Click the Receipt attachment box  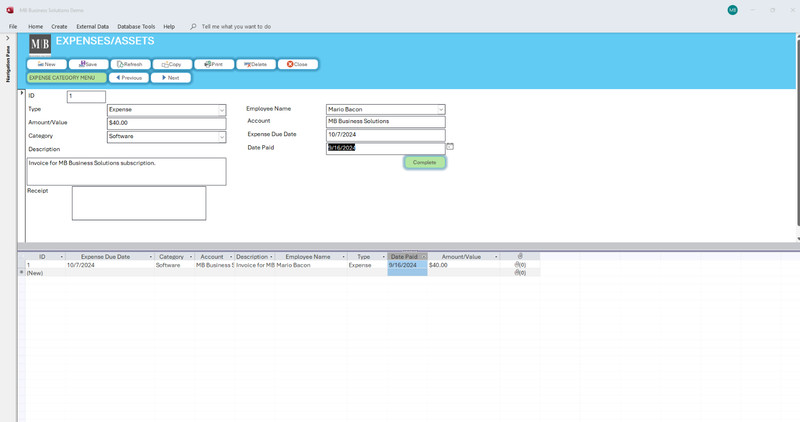click(x=139, y=203)
